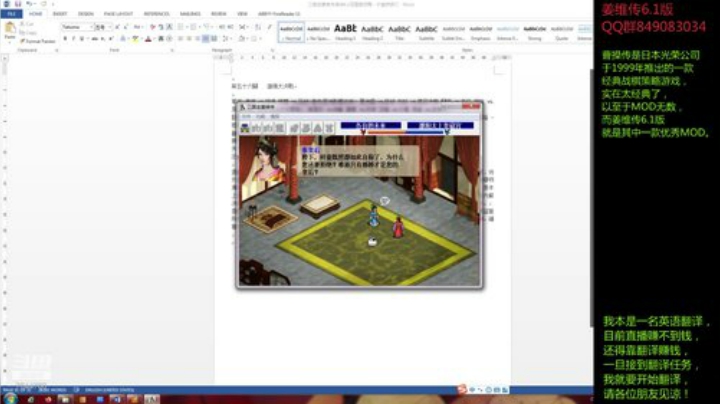Apply the Heading 1 style
The width and height of the screenshot is (720, 404).
point(345,32)
